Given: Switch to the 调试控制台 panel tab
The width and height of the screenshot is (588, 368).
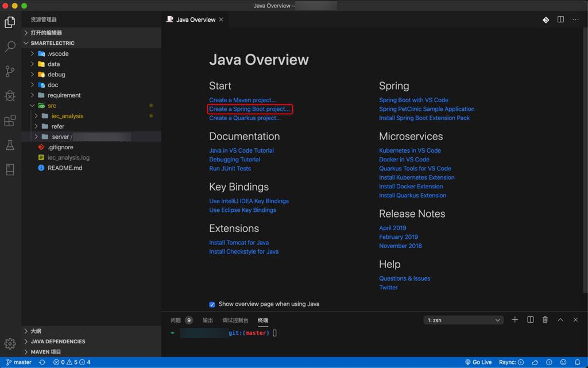Looking at the screenshot, I should point(235,320).
